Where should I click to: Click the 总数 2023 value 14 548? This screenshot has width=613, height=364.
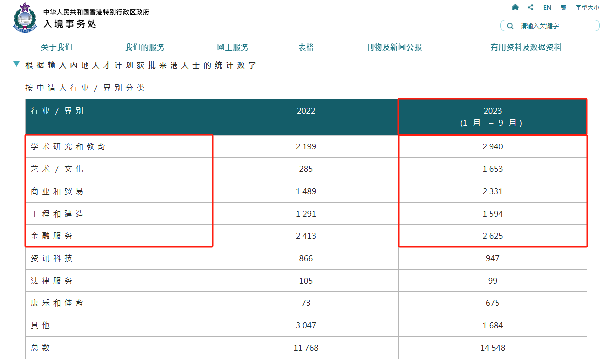pos(493,348)
